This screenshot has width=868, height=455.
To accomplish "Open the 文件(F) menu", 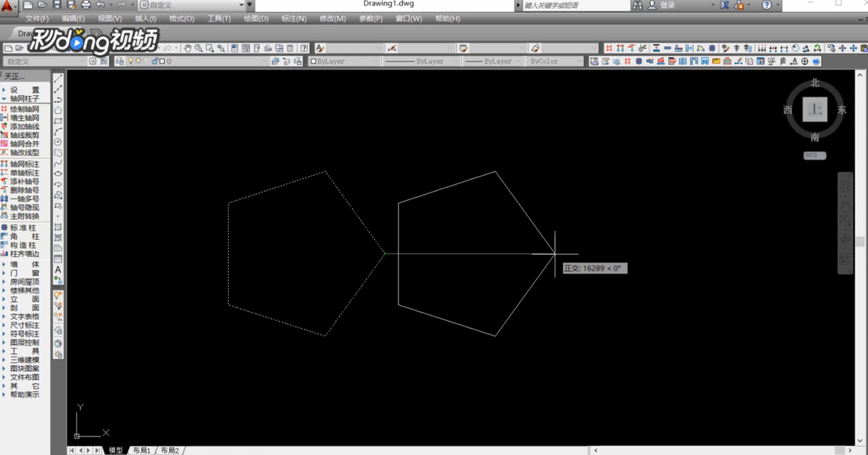I will coord(37,19).
